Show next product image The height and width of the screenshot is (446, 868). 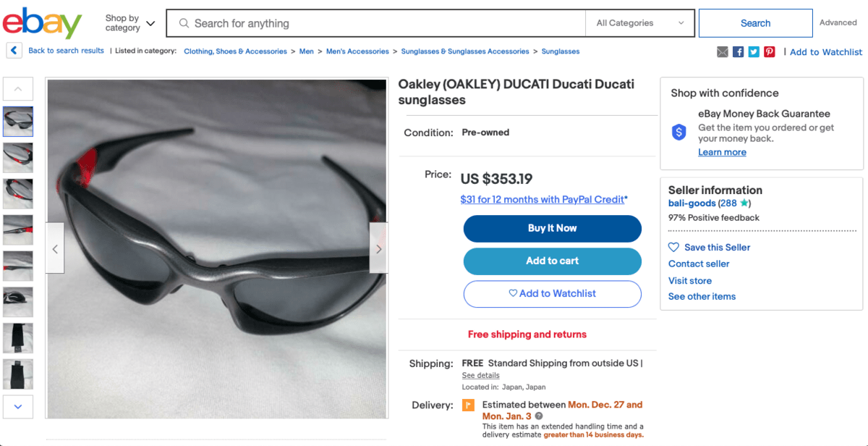378,248
